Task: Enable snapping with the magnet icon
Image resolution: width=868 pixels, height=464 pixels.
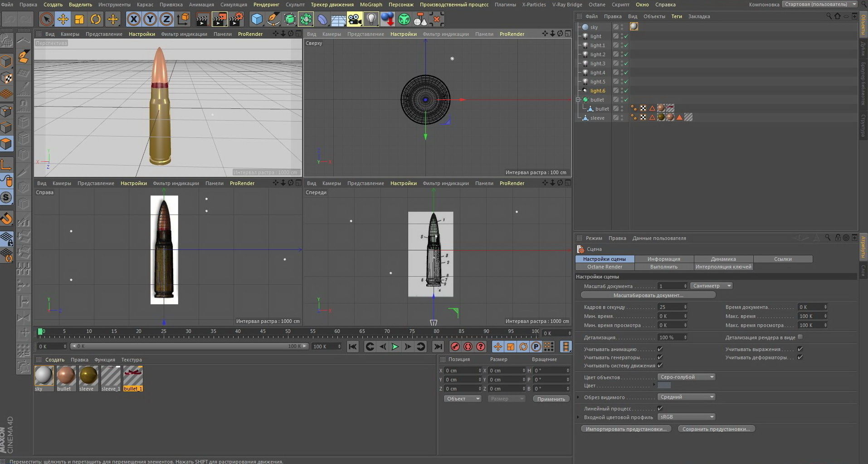Action: [6, 219]
